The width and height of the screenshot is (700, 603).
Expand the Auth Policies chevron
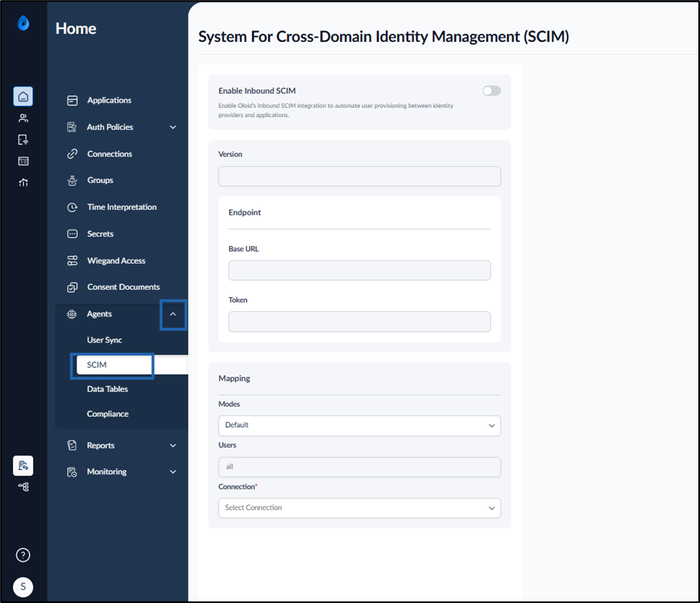(173, 127)
